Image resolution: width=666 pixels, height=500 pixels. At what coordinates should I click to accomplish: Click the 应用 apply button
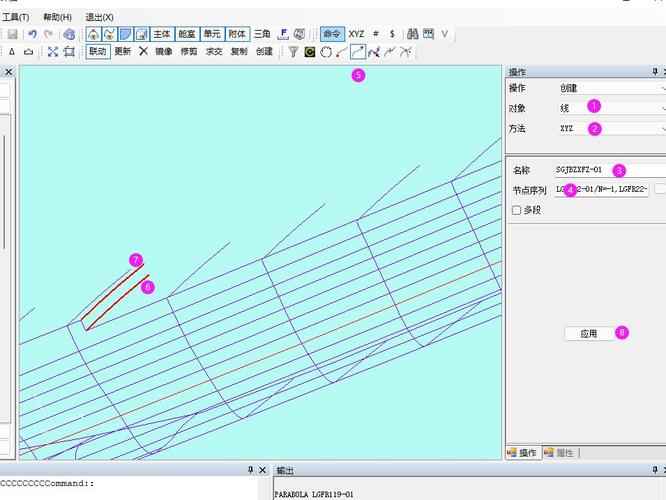(x=589, y=333)
